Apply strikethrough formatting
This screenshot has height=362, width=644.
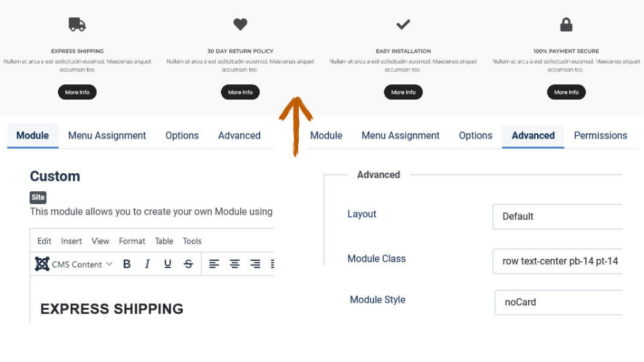[x=188, y=264]
